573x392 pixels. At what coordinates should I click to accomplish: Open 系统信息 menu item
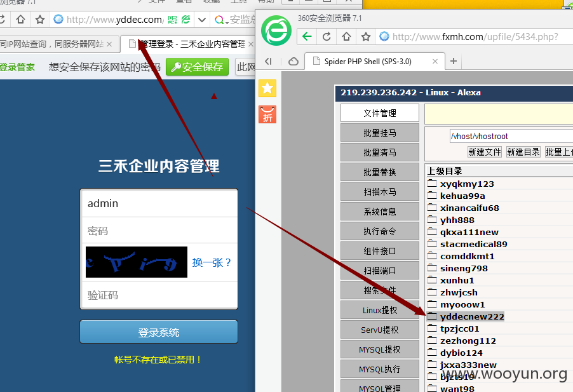[380, 212]
